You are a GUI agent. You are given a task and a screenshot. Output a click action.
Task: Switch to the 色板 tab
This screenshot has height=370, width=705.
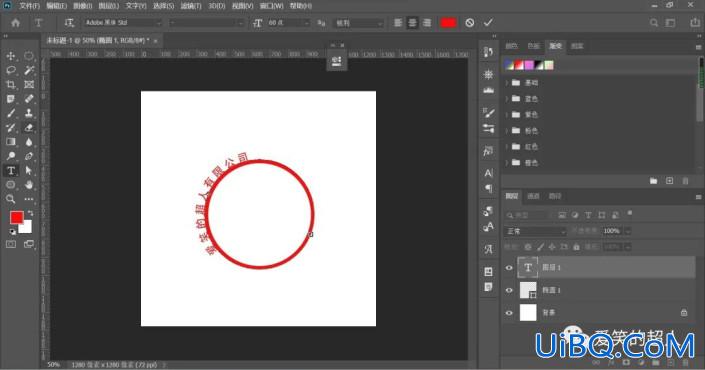pyautogui.click(x=533, y=46)
